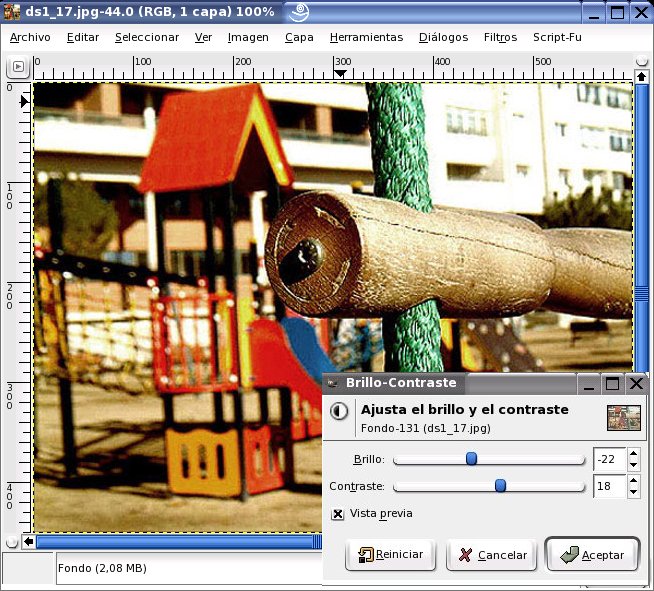This screenshot has height=591, width=654.
Task: Click the Contraste slider handle
Action: (501, 485)
